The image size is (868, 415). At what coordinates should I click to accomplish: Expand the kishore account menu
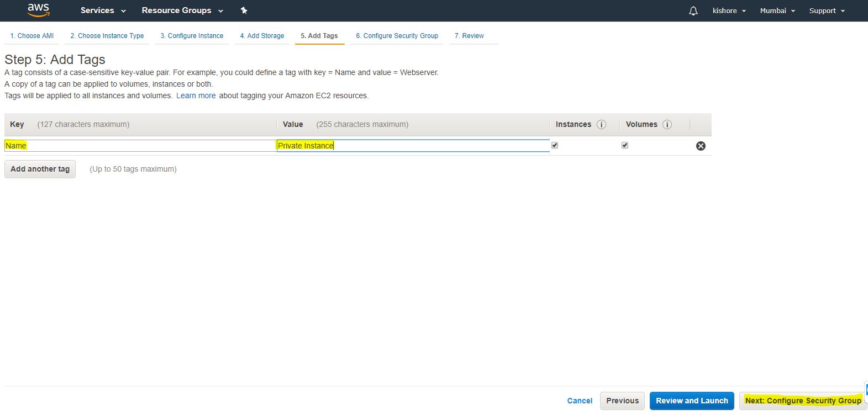coord(729,10)
